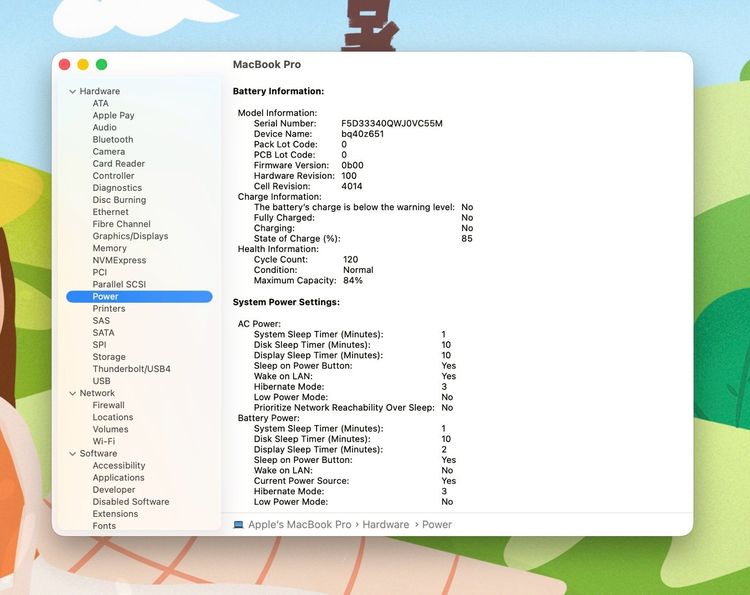750x595 pixels.
Task: Select ATA in the sidebar
Action: coord(100,103)
